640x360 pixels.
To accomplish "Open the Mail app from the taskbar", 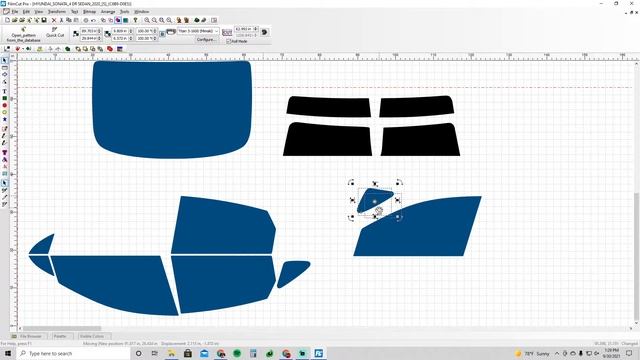I will pyautogui.click(x=204, y=353).
